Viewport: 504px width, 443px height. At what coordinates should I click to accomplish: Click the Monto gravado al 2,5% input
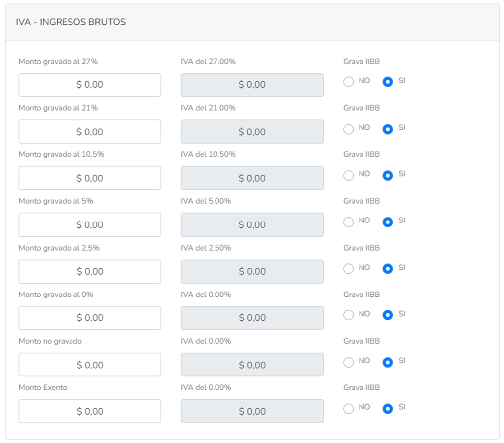90,272
